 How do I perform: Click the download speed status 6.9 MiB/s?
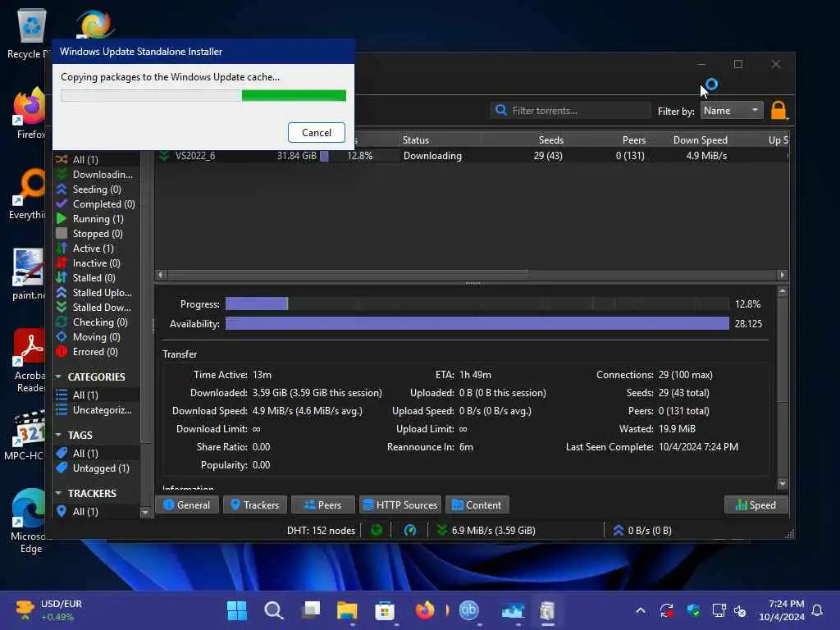tap(486, 531)
